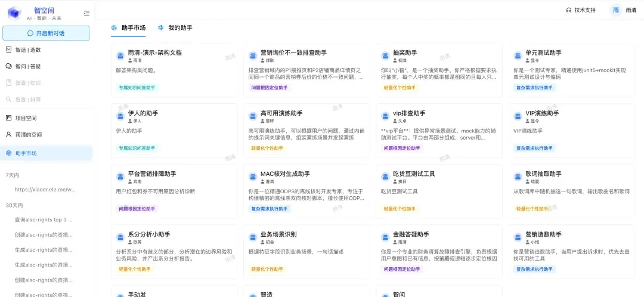Click the 营销询价不一致排查助手 card icon
Image resolution: width=644 pixels, height=297 pixels.
(253, 55)
